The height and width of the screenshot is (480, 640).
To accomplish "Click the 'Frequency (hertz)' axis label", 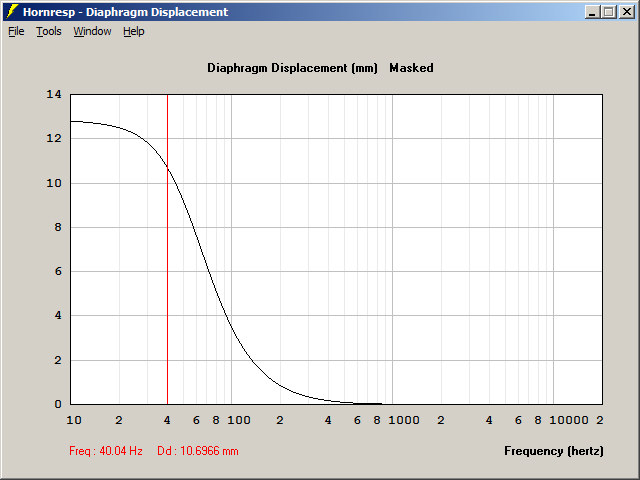I will (x=554, y=451).
